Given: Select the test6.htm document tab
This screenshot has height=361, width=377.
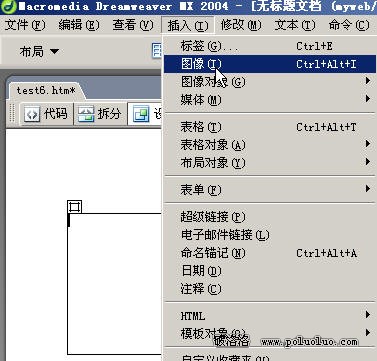Looking at the screenshot, I should pyautogui.click(x=46, y=90).
